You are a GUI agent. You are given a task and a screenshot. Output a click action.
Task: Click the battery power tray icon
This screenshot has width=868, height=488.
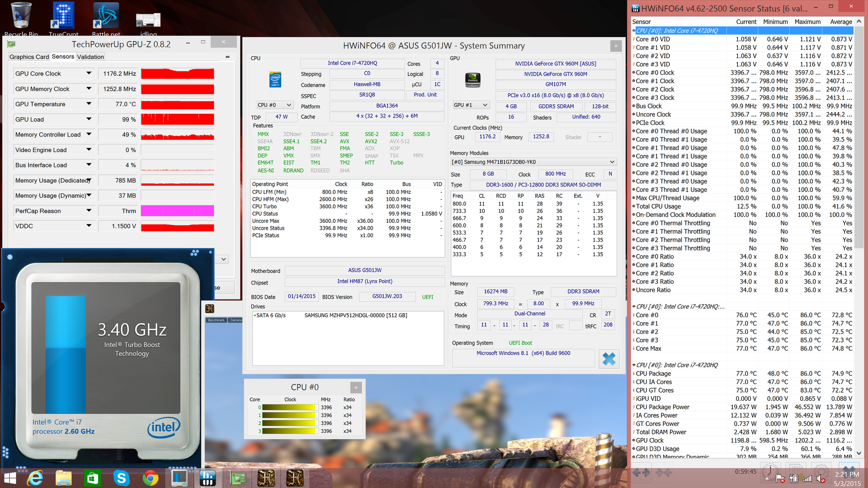point(794,478)
